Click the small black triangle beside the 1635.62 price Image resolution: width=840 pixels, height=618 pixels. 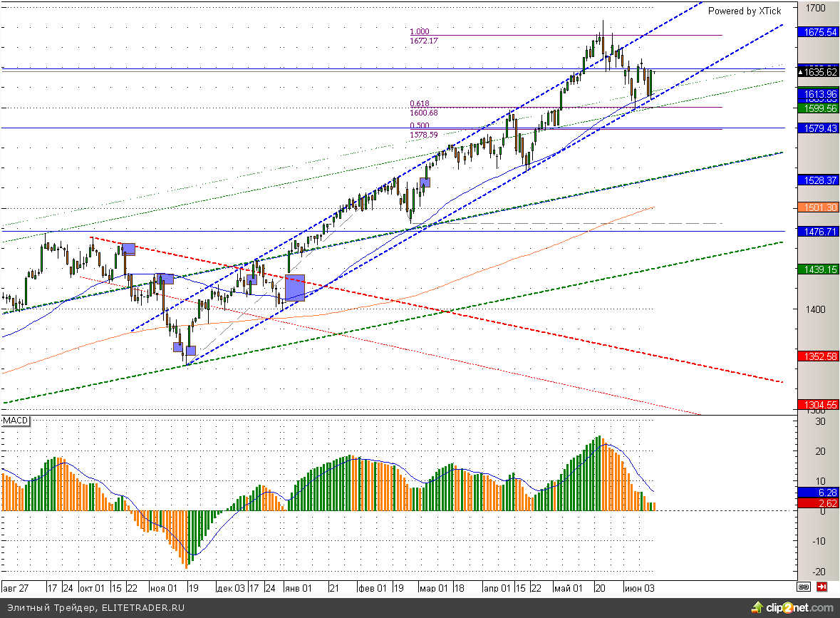[x=802, y=72]
